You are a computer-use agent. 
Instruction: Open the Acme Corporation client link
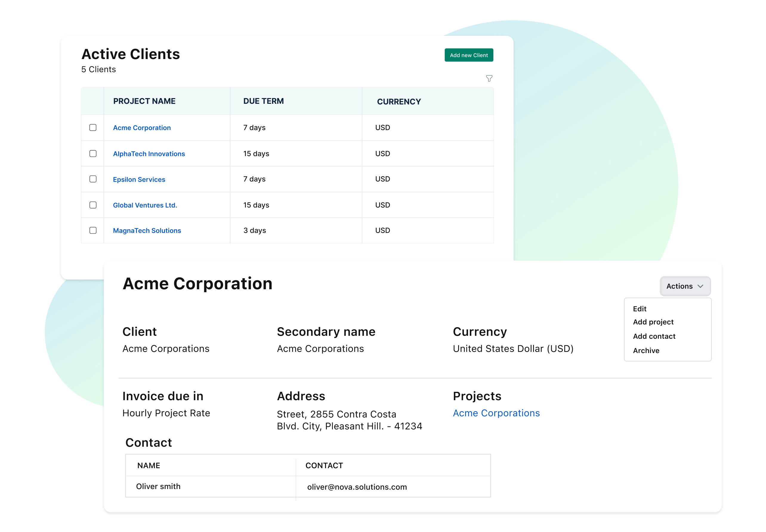coord(142,128)
